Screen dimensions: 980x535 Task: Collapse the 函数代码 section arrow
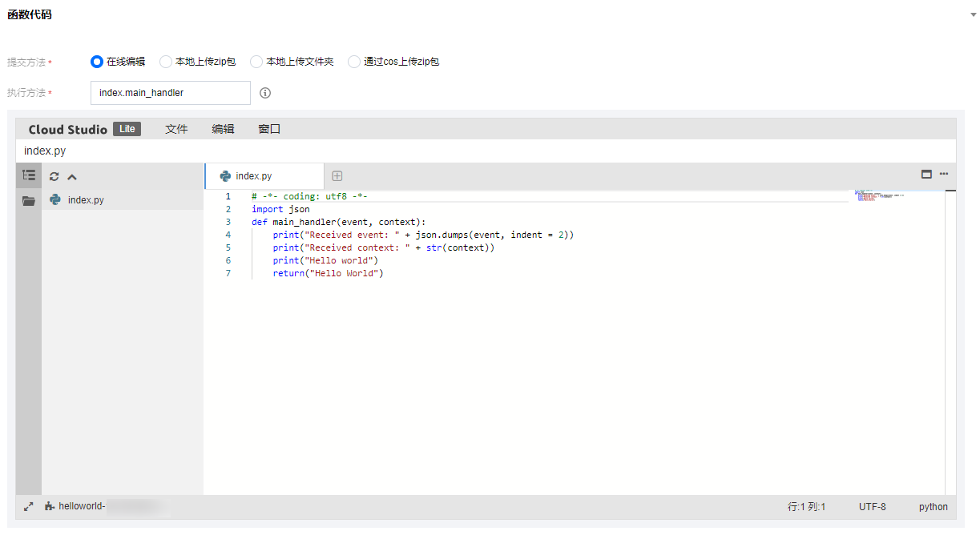pyautogui.click(x=972, y=15)
